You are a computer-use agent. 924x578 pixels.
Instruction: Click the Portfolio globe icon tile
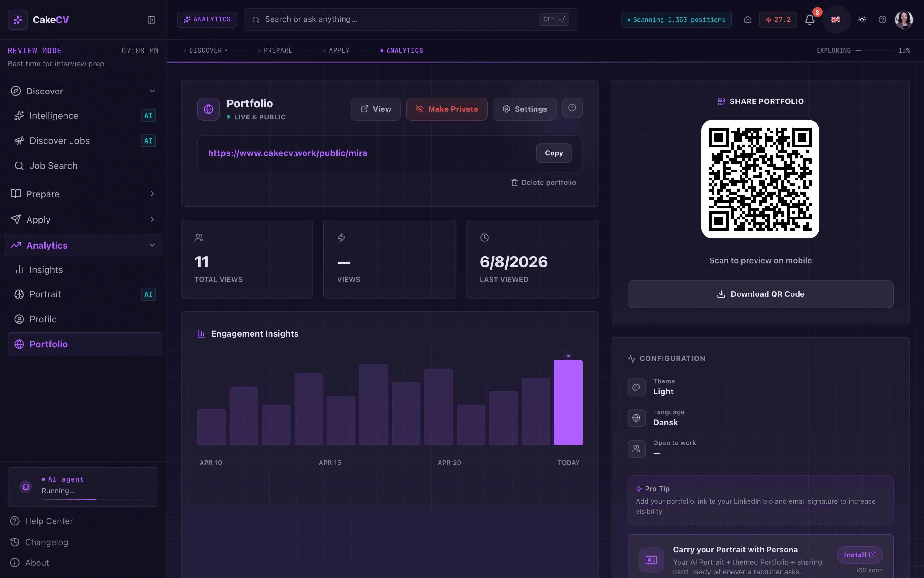209,109
